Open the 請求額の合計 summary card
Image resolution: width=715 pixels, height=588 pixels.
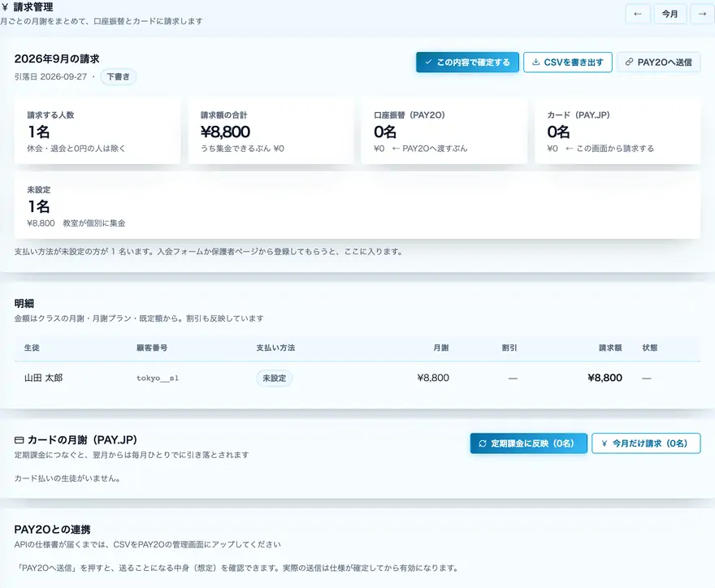click(x=271, y=132)
